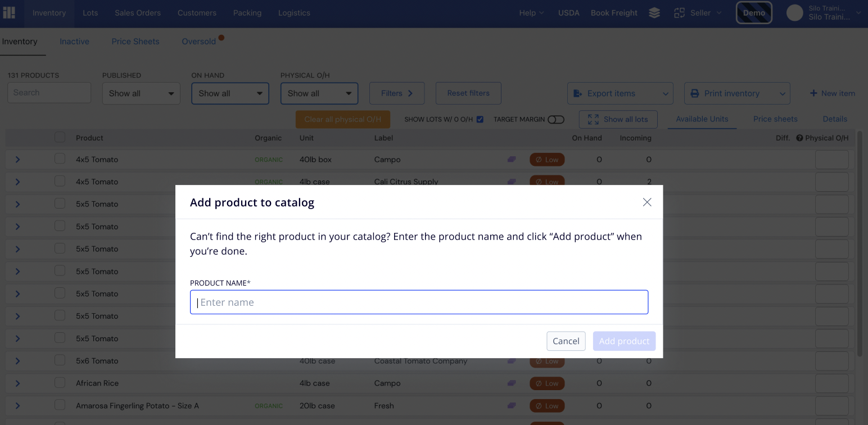Click the export icon on Export items

point(577,93)
